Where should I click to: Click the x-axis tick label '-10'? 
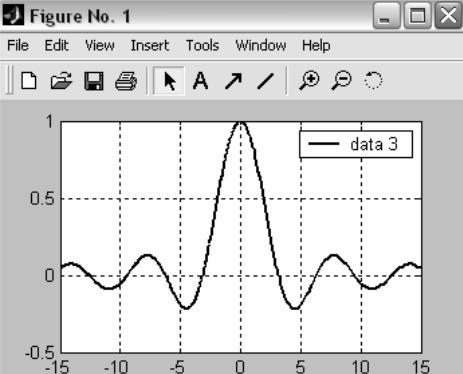pos(116,367)
